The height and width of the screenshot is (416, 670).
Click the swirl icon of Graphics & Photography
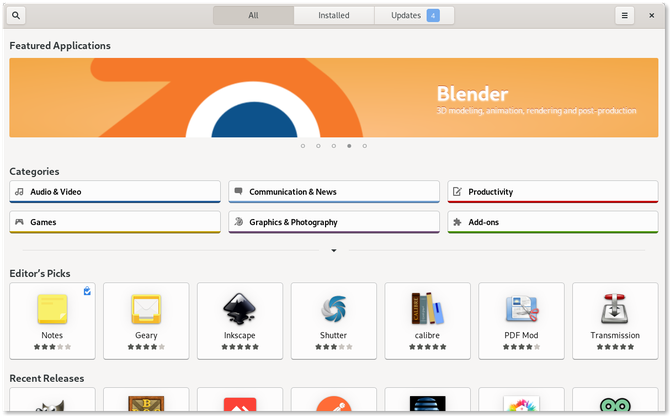[x=239, y=221]
